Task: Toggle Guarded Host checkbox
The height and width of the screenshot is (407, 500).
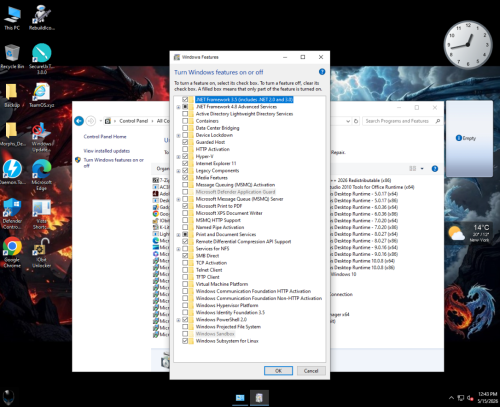Action: (x=185, y=142)
